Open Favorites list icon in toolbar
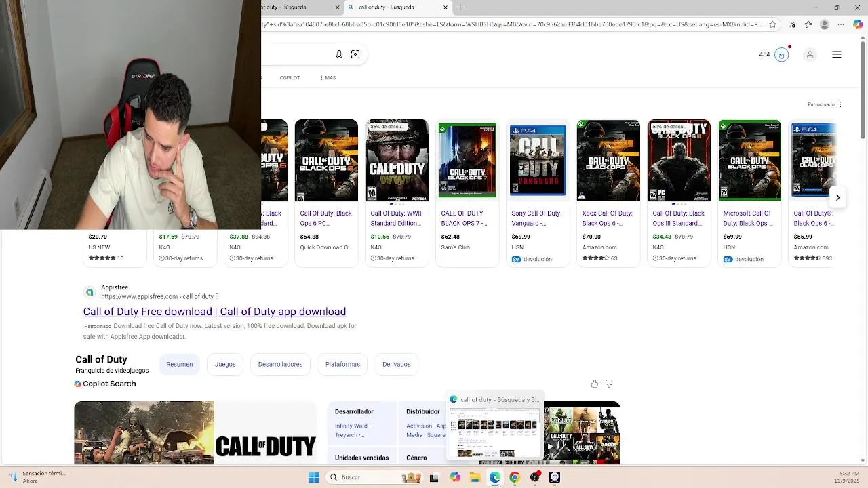Screen dimensions: 868x488 point(808,24)
